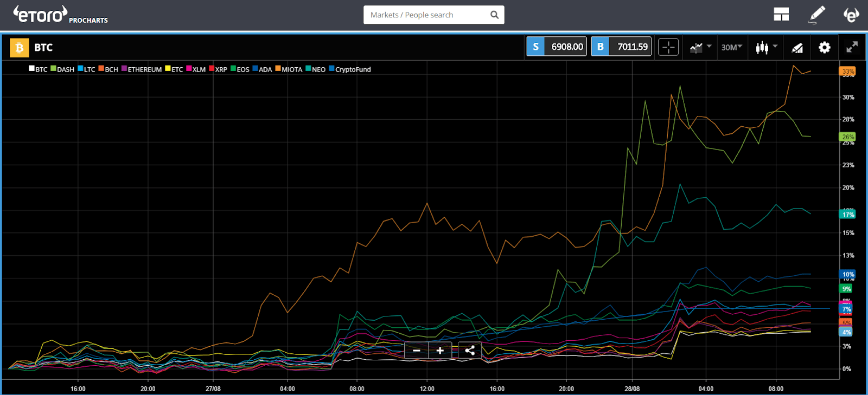Expand the 30M timeframe dropdown
868x395 pixels.
(x=732, y=48)
